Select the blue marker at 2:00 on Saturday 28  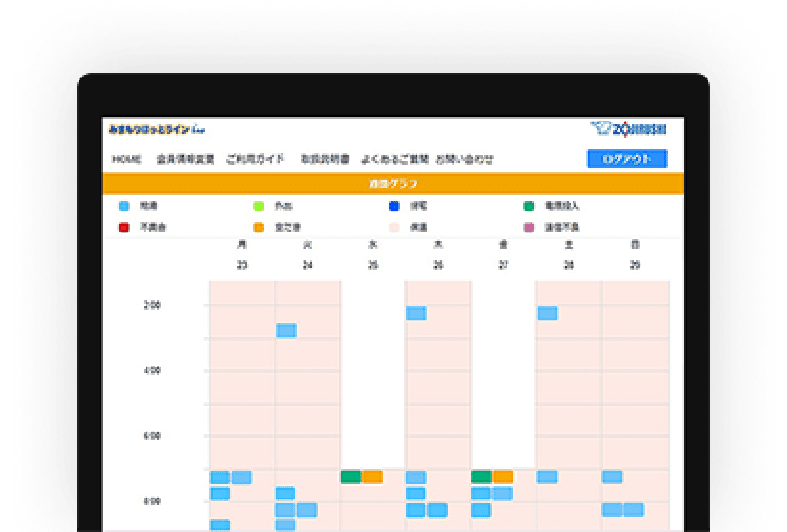point(547,313)
